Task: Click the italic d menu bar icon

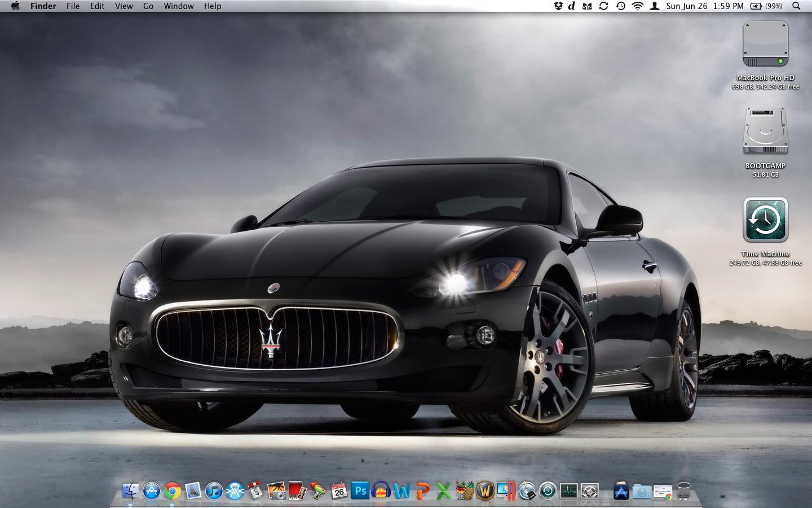Action: [572, 6]
